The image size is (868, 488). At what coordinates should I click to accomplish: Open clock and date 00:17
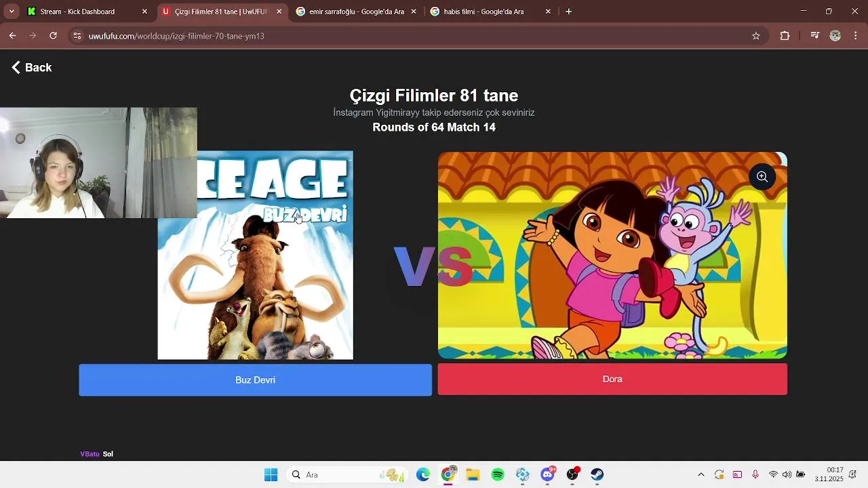[828, 474]
